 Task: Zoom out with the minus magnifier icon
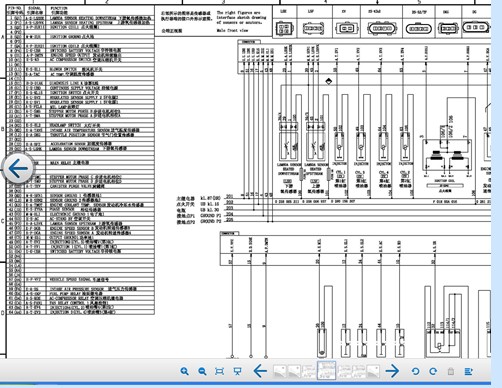tap(202, 371)
